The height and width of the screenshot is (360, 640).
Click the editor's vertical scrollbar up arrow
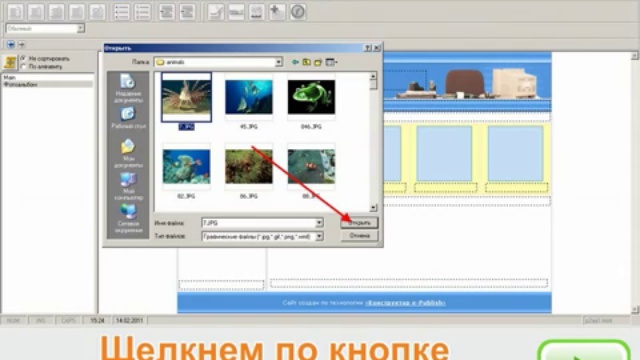[635, 56]
